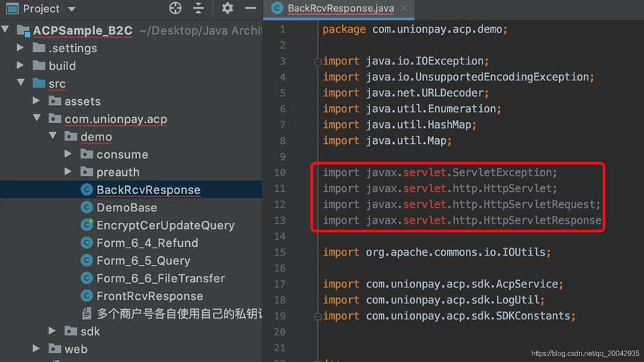Collapse the demo package
The height and width of the screenshot is (362, 644).
(52, 136)
